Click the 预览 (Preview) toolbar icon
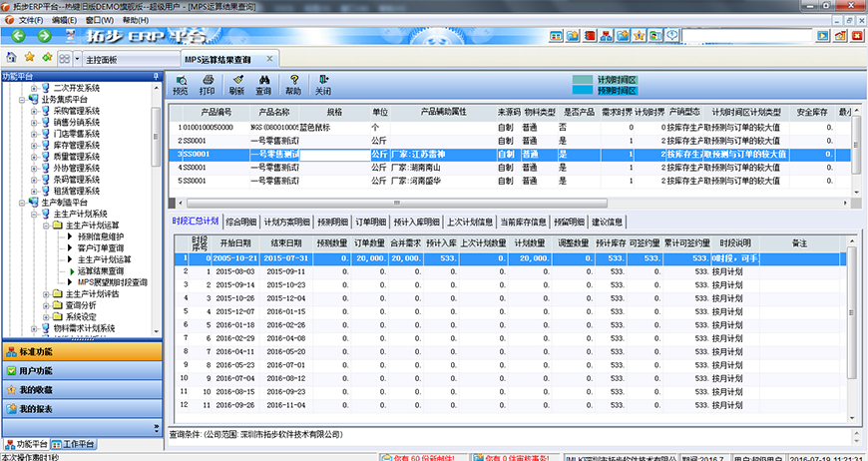The width and height of the screenshot is (868, 461). [180, 84]
